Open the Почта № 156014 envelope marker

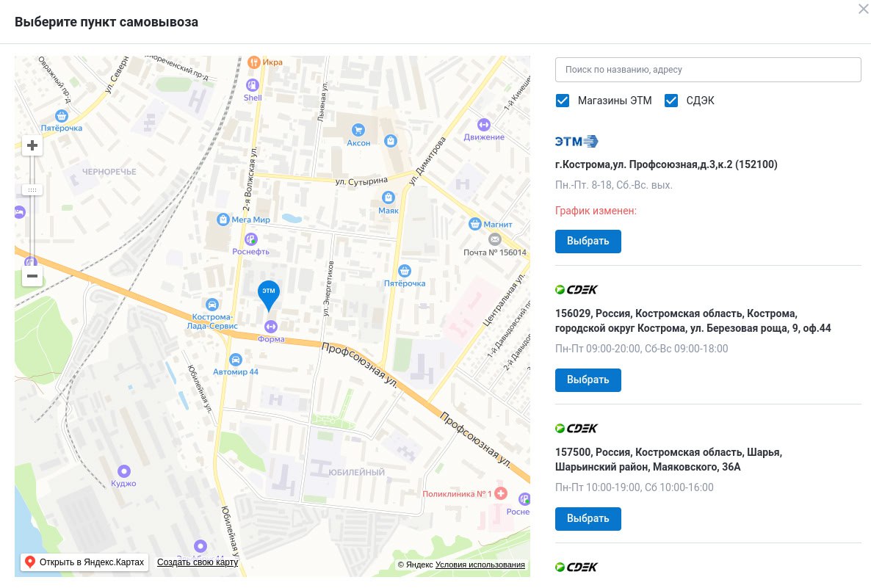point(494,240)
